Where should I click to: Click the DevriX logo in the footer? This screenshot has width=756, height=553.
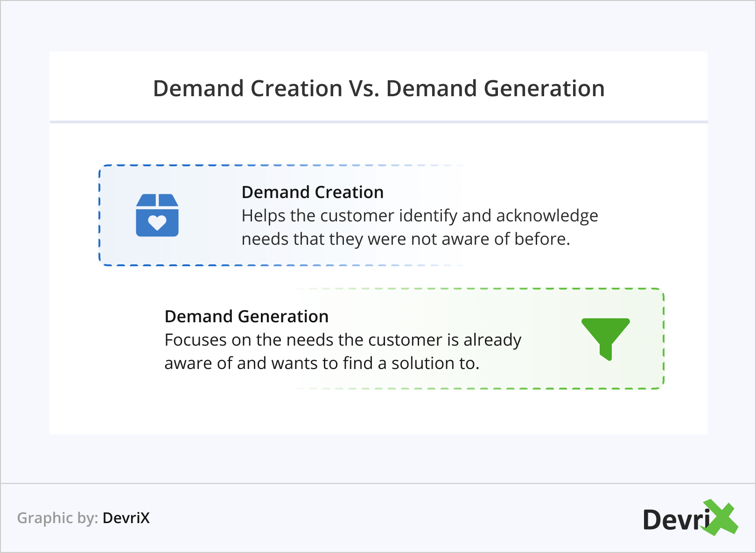pyautogui.click(x=690, y=518)
